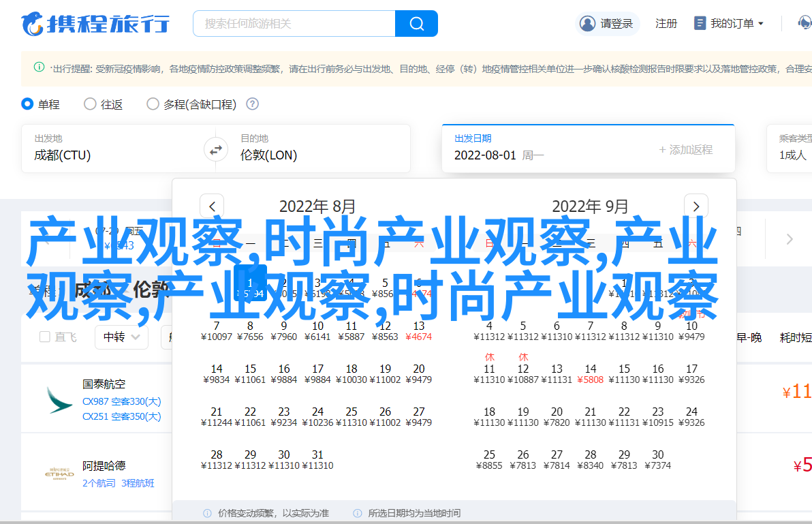Click the 2个航司 link under Etihad
The height and width of the screenshot is (524, 812).
99,483
